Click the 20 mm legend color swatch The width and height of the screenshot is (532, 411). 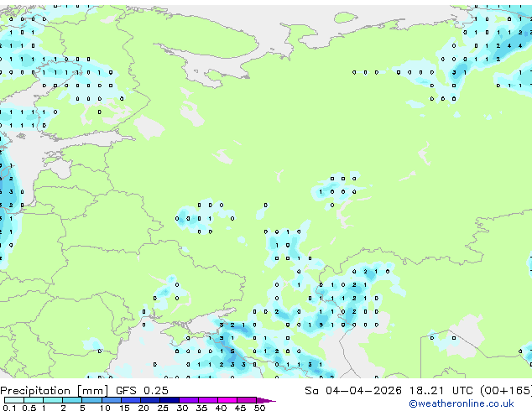[150, 400]
